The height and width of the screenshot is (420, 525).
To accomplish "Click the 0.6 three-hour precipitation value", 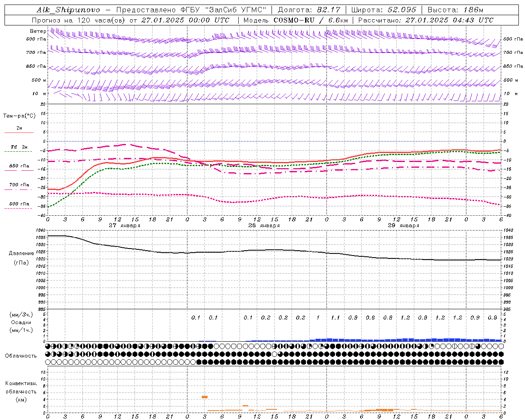I will 370,318.
